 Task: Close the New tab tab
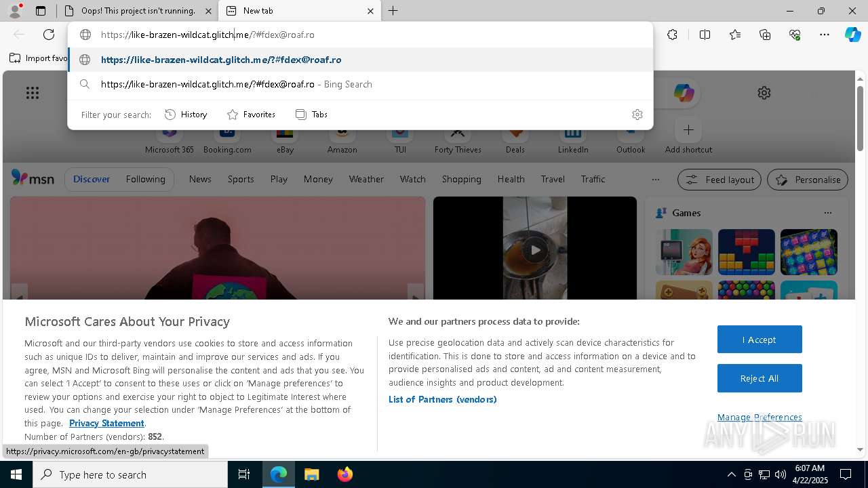coord(370,11)
